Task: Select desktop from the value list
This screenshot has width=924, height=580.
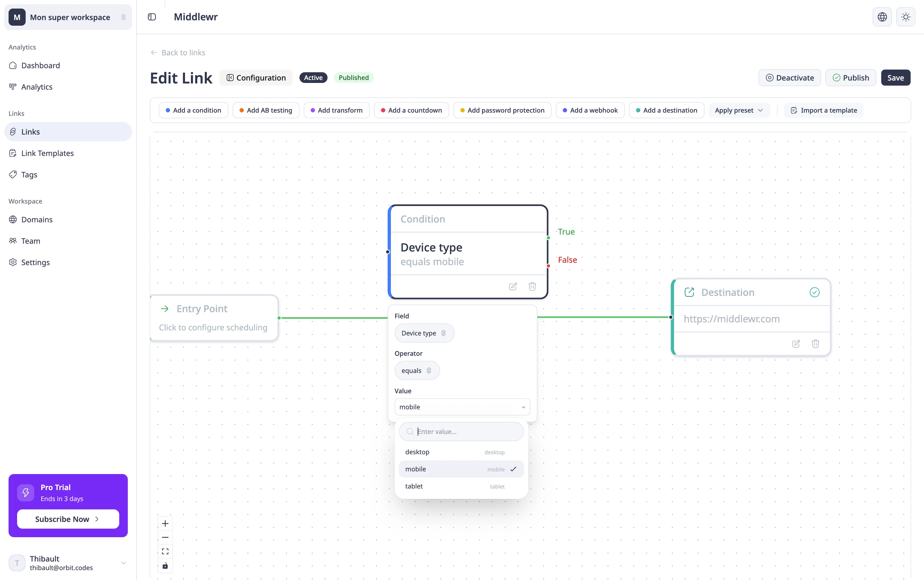Action: click(x=461, y=452)
